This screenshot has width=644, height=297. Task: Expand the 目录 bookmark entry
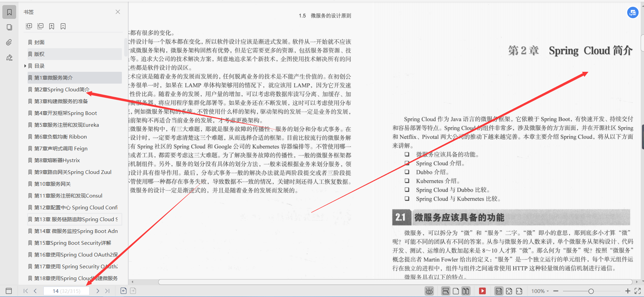click(x=25, y=66)
